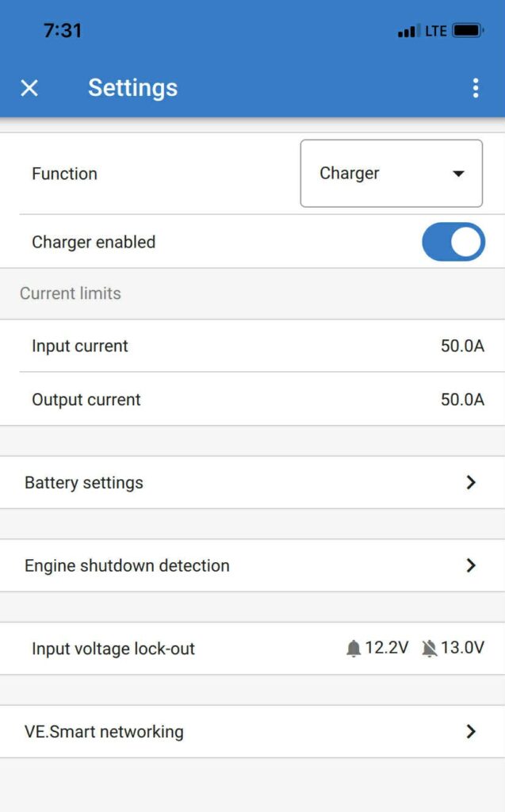This screenshot has height=812, width=505.
Task: Select the VE.Smart networking entry
Action: [104, 732]
